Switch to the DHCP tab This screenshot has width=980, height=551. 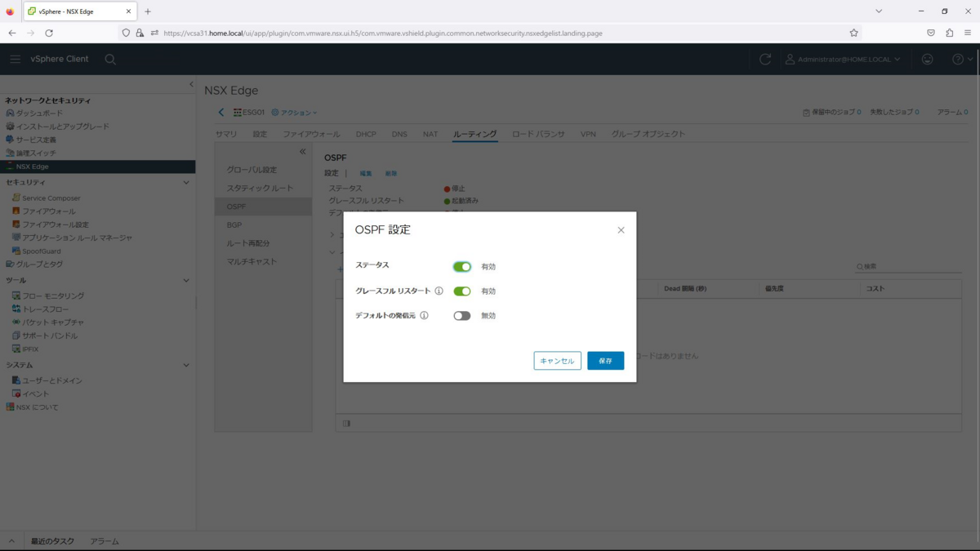366,134
